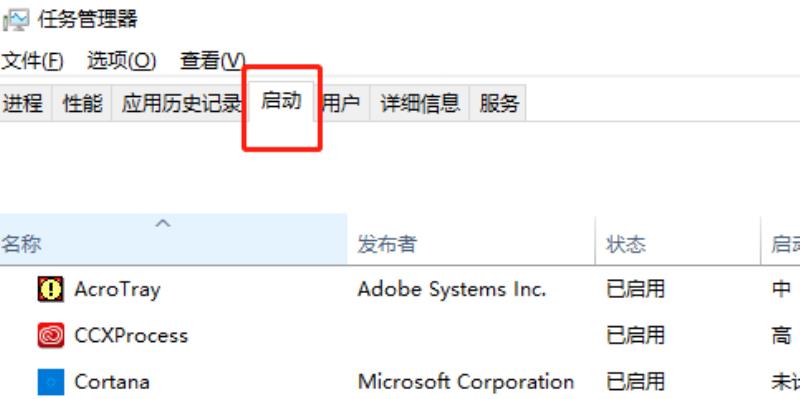The image size is (800, 399).
Task: Switch to the 启动 tab
Action: tap(281, 101)
